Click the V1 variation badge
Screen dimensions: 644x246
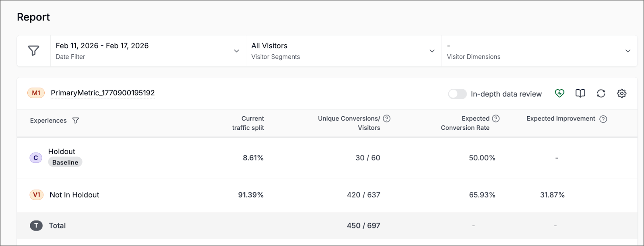[36, 195]
